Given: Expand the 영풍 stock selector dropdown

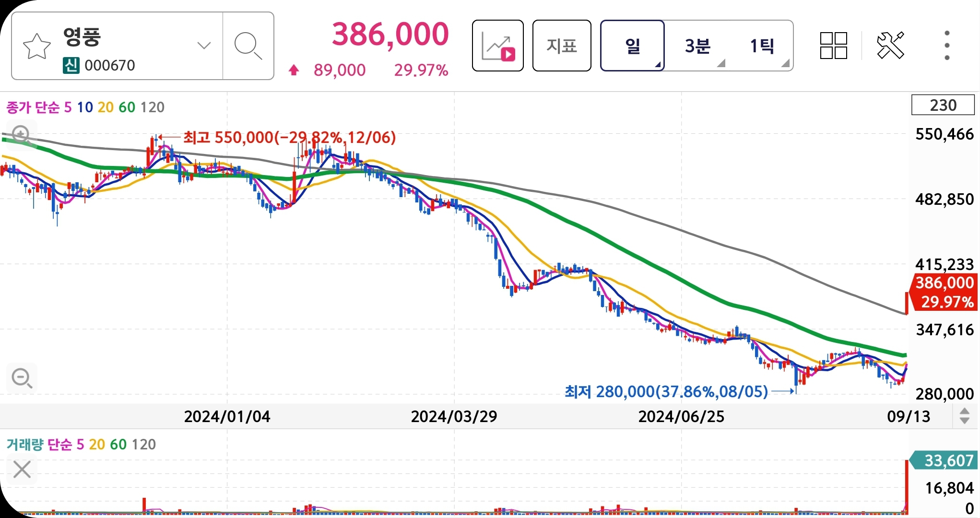Looking at the screenshot, I should [204, 46].
